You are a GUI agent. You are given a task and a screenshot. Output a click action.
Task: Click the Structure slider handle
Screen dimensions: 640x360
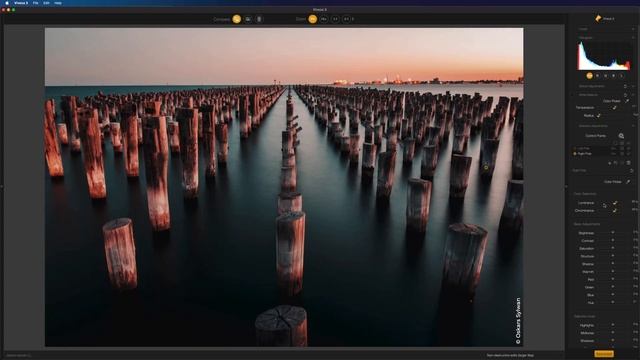[x=613, y=256]
